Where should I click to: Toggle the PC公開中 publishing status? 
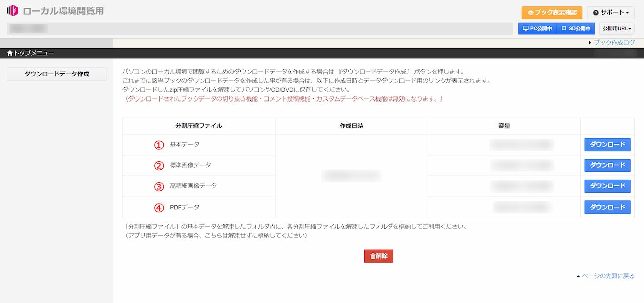tap(537, 28)
